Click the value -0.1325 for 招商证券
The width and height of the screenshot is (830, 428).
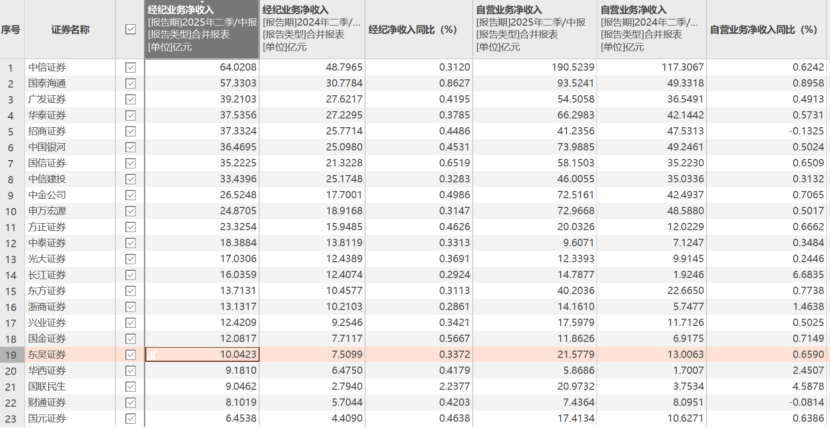click(807, 131)
